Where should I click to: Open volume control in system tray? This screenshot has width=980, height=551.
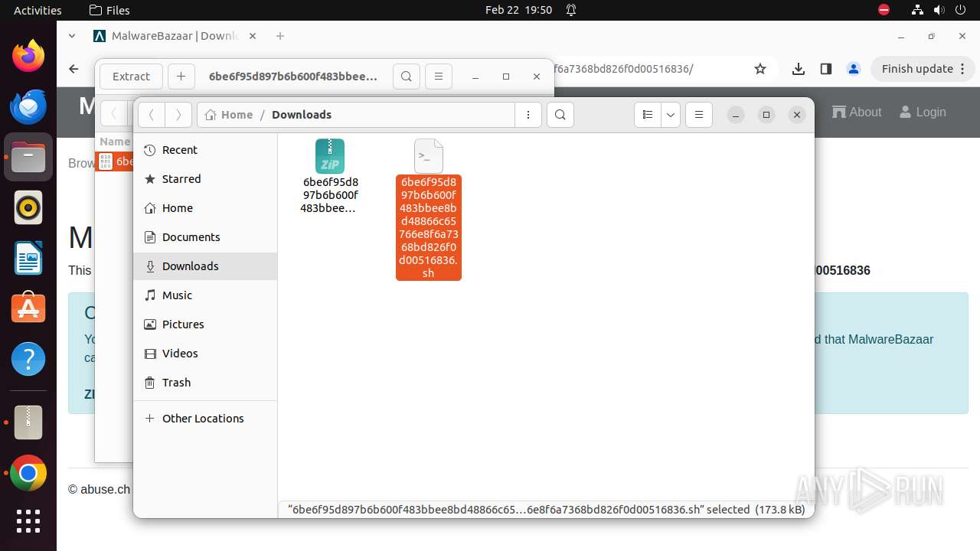pos(939,10)
